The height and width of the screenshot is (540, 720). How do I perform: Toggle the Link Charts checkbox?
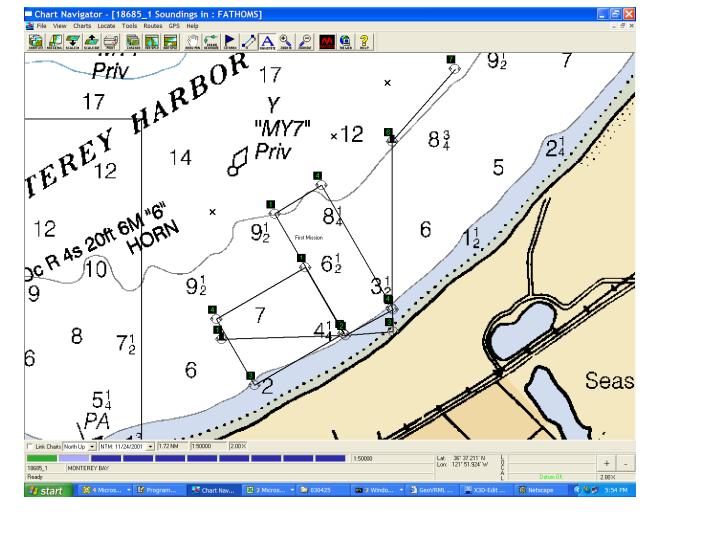[x=29, y=445]
